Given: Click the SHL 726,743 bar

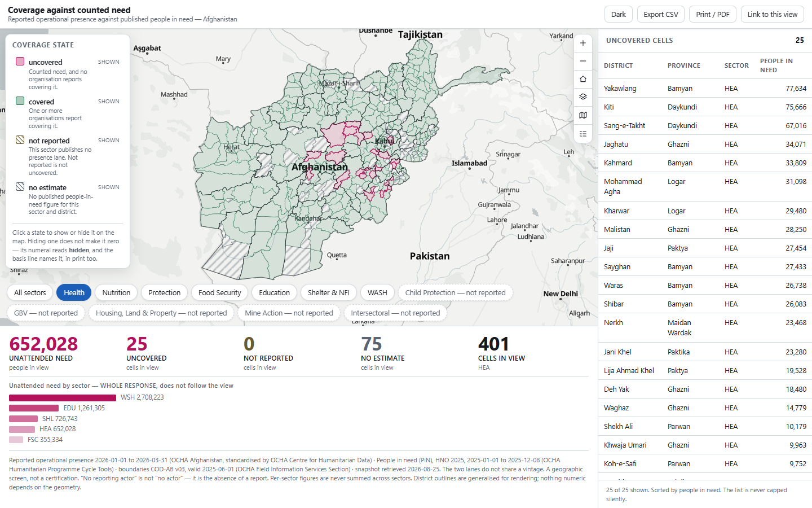Looking at the screenshot, I should 23,418.
